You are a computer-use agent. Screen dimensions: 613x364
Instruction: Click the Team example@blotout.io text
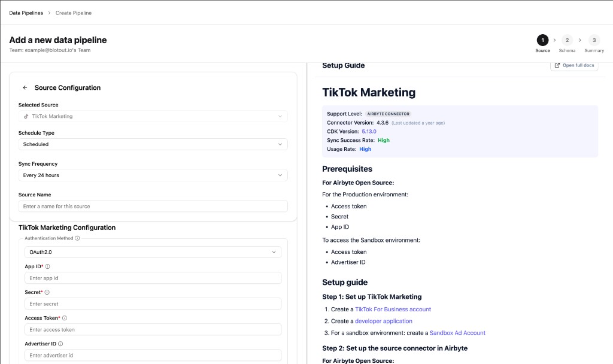pyautogui.click(x=50, y=50)
